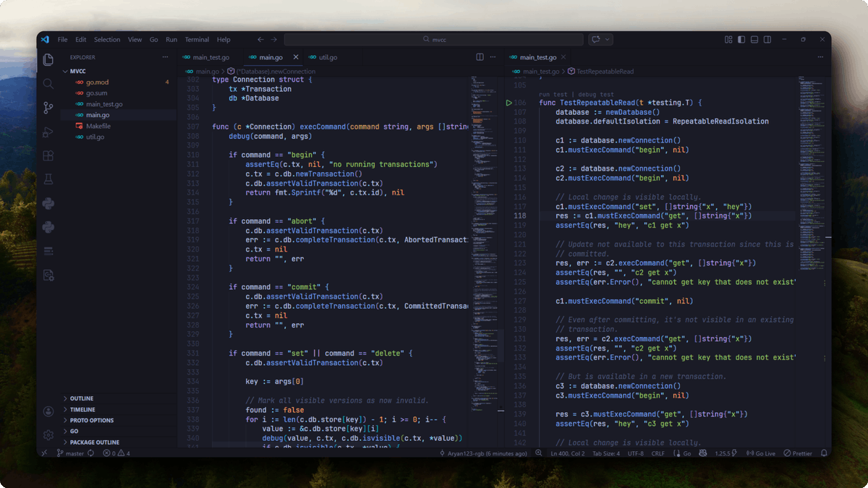Change line ending via CRLF status item
868x488 pixels.
pos(658,453)
